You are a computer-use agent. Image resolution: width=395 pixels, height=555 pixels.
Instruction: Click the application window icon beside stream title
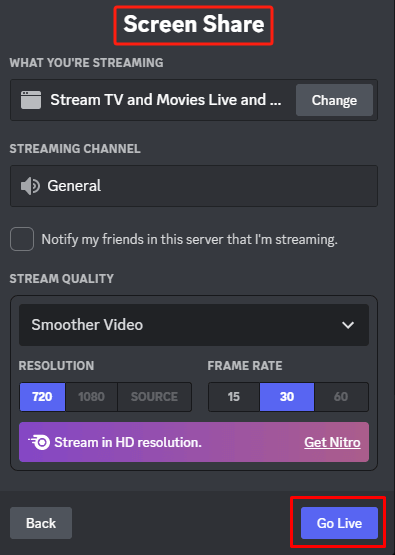[x=31, y=100]
